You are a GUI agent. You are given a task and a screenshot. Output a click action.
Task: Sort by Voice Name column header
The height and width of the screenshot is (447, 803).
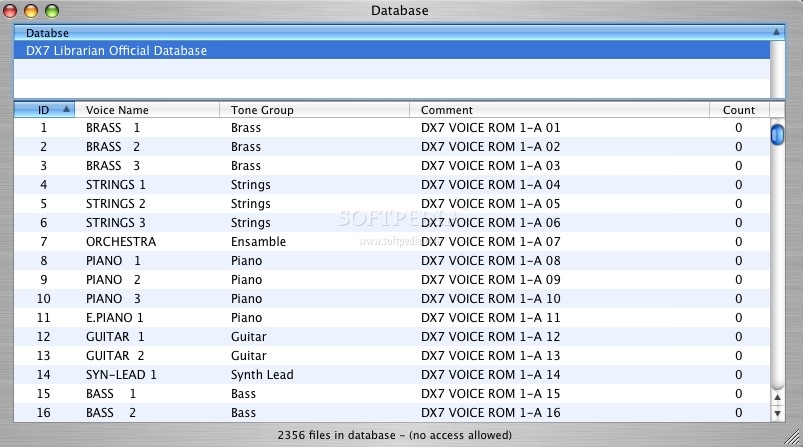147,110
